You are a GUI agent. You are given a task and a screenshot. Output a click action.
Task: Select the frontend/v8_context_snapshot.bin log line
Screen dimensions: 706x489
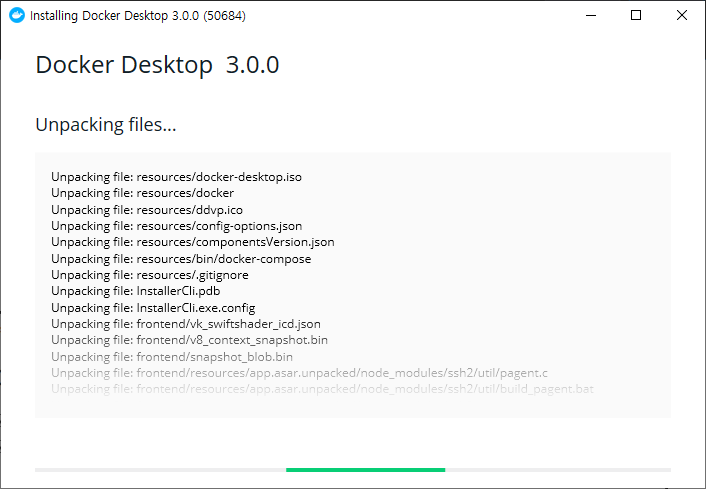190,340
